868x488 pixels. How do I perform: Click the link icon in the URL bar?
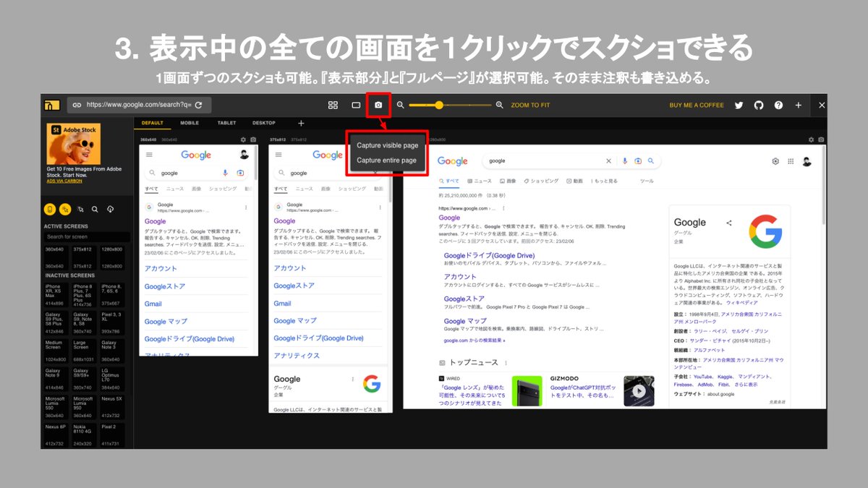pos(77,105)
